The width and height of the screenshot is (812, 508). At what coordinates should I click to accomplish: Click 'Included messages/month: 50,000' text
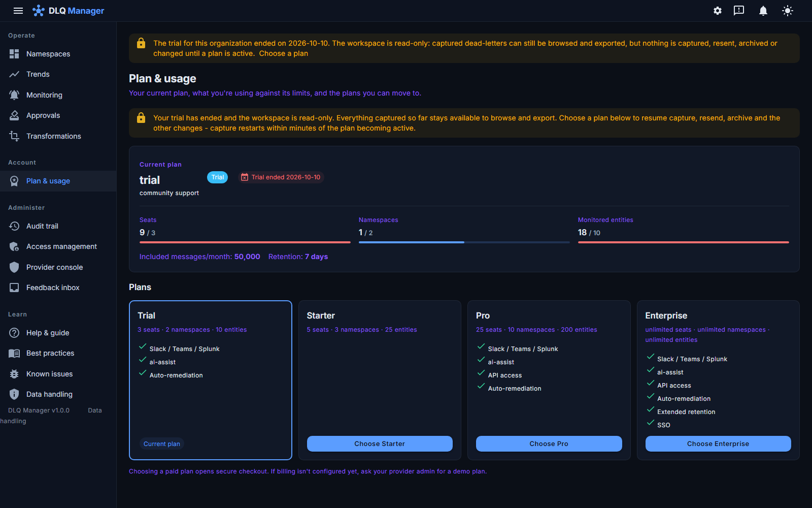pos(200,257)
